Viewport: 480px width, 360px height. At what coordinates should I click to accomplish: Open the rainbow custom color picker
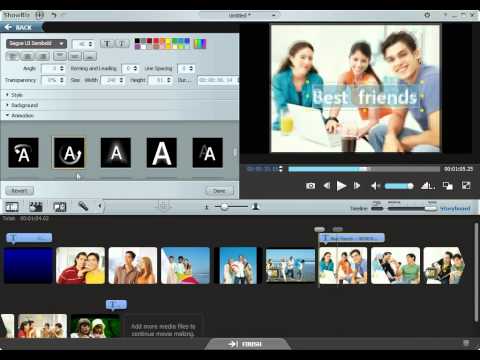(200, 44)
